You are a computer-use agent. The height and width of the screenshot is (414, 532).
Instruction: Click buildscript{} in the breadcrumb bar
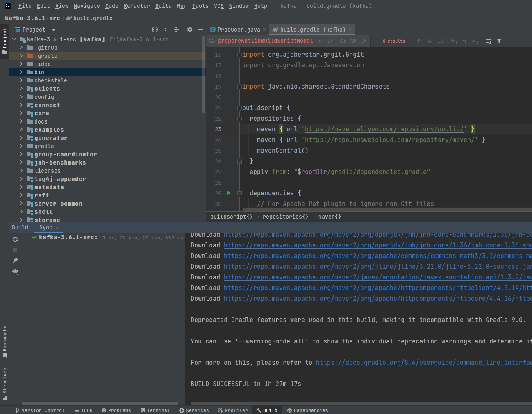pos(231,217)
